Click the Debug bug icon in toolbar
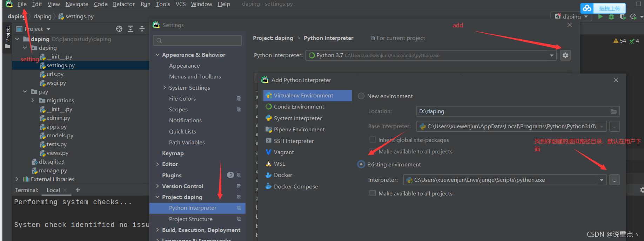Image resolution: width=644 pixels, height=241 pixels. pyautogui.click(x=611, y=16)
